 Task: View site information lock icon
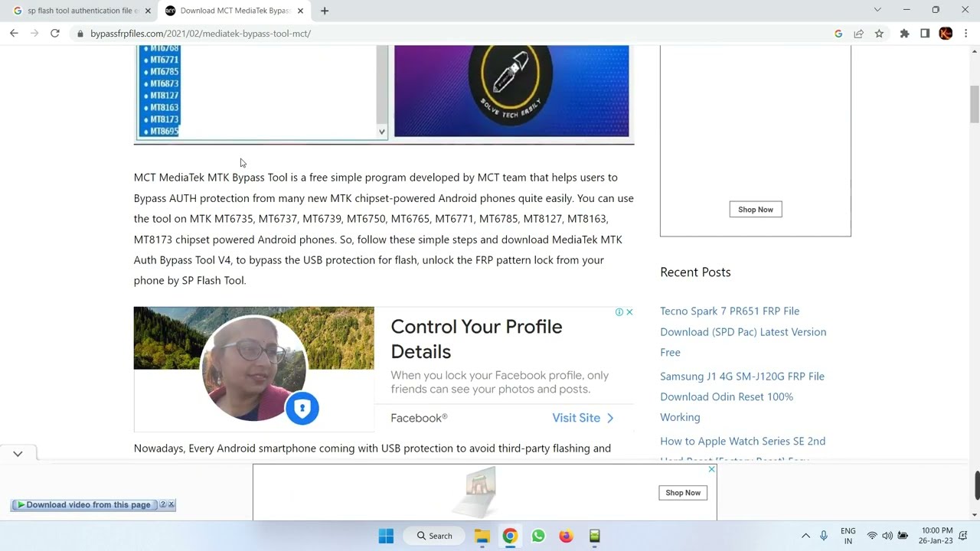click(80, 34)
